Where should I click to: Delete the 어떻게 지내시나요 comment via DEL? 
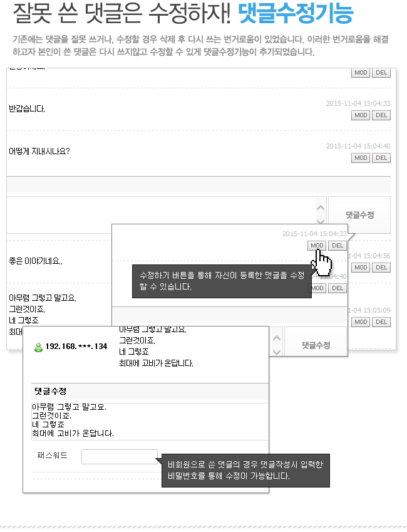(x=381, y=158)
